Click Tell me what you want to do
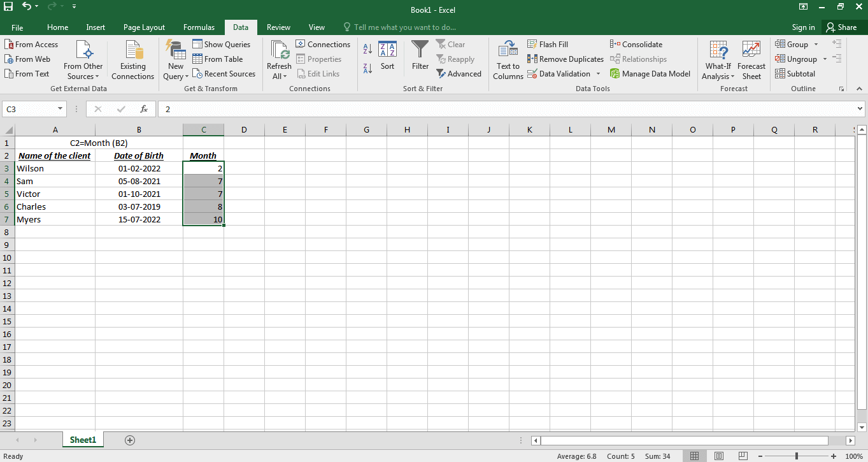Image resolution: width=868 pixels, height=462 pixels. click(399, 27)
